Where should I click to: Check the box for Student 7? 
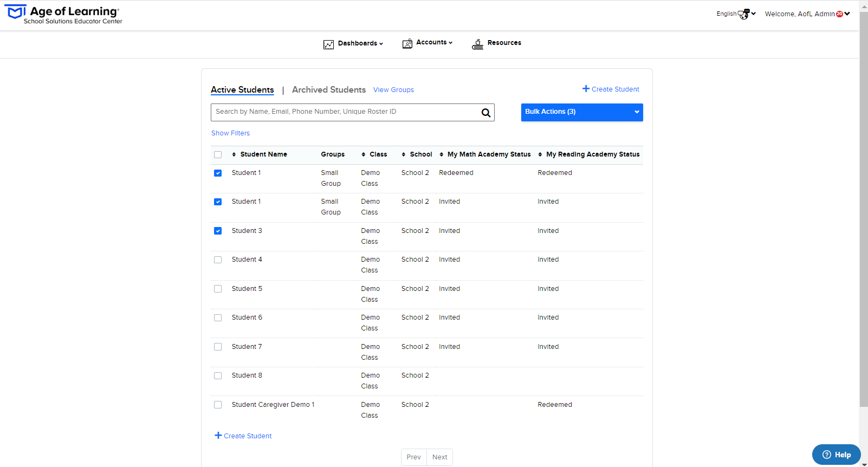click(218, 347)
